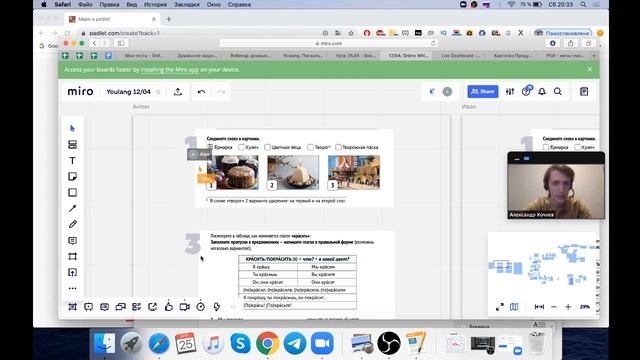640x360 pixels.
Task: Check the Творог checkbox
Action: (x=310, y=147)
